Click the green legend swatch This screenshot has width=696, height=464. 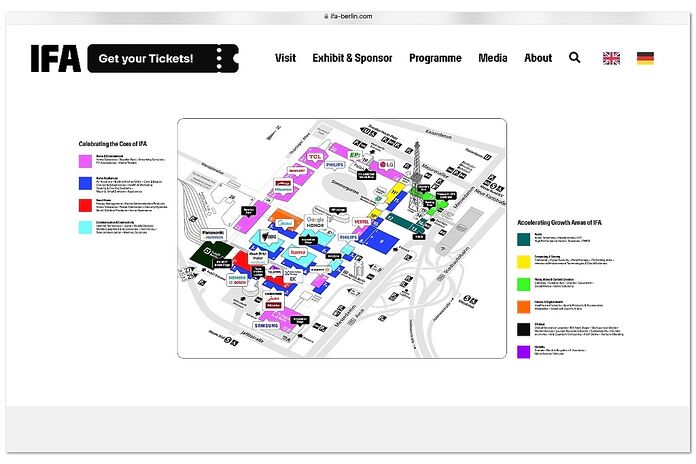(x=524, y=284)
